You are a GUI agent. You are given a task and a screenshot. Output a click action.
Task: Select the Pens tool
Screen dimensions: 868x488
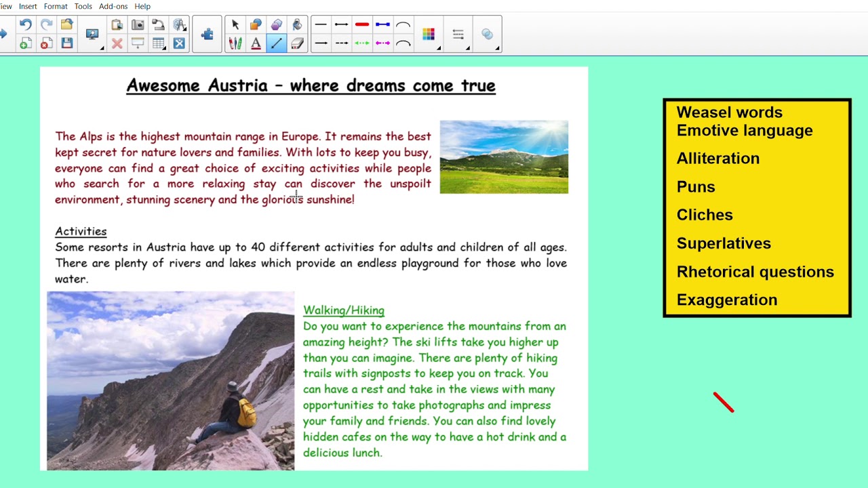235,43
